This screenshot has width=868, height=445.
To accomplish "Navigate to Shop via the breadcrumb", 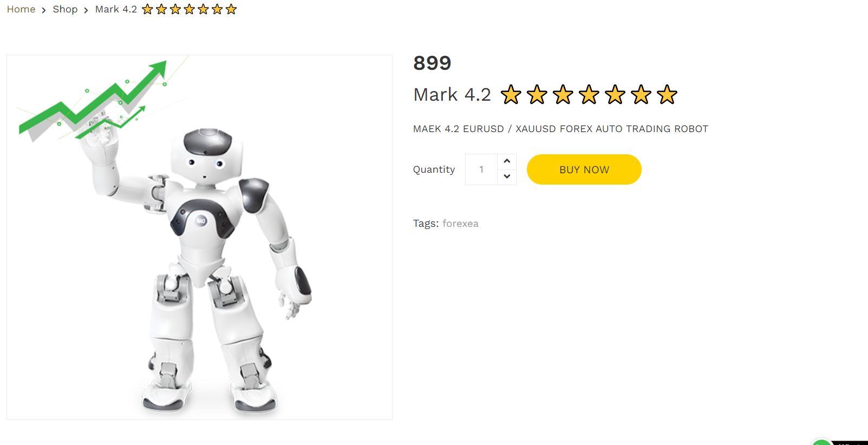I will tap(65, 9).
